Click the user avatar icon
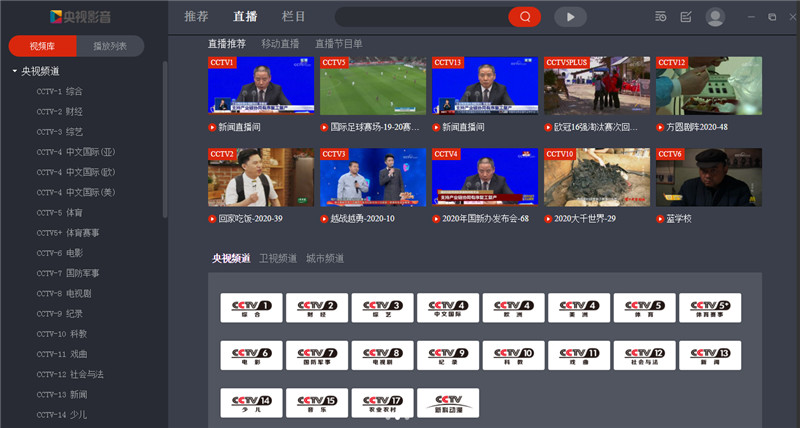The height and width of the screenshot is (428, 800). (x=715, y=17)
